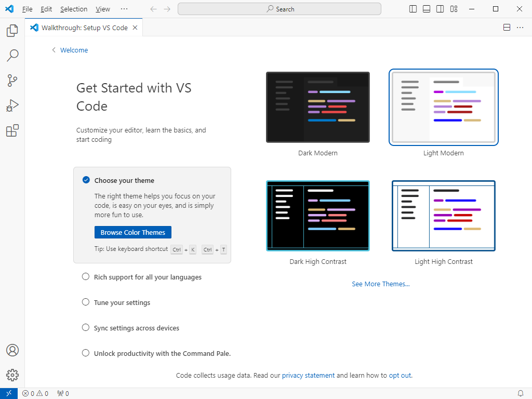Click the VS Code logo in title bar
The width and height of the screenshot is (532, 399).
tap(9, 9)
